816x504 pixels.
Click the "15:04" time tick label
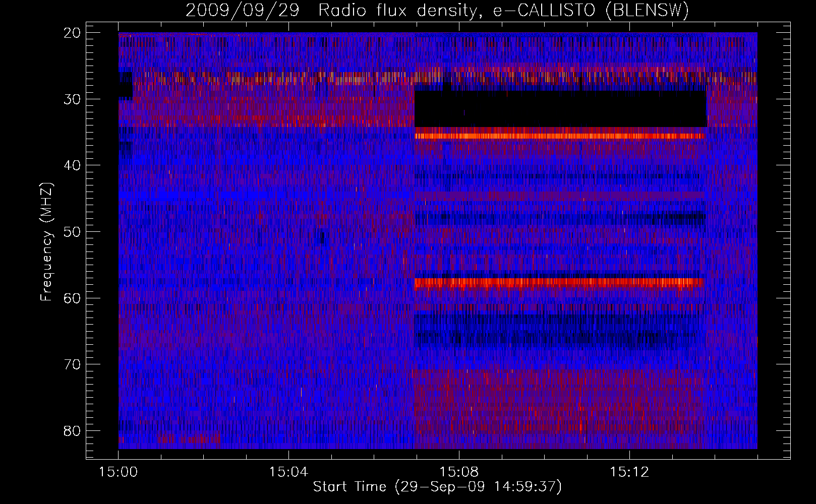pyautogui.click(x=288, y=472)
